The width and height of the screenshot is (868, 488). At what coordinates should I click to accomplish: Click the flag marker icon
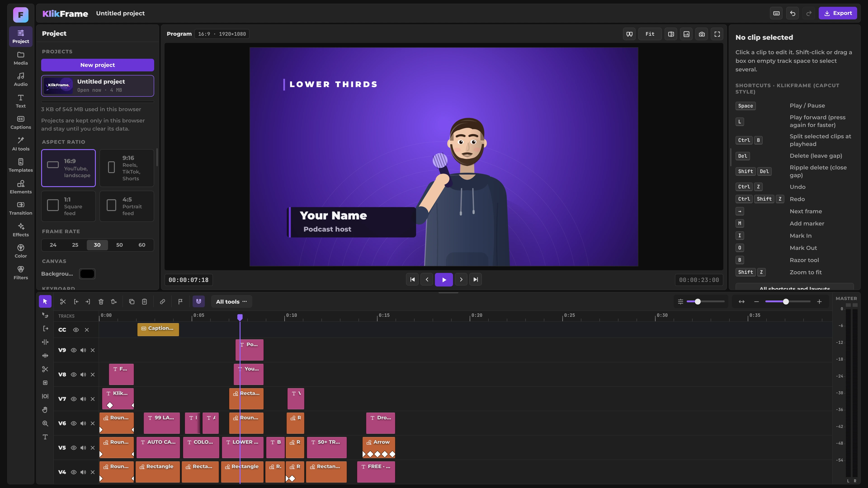[x=181, y=302]
